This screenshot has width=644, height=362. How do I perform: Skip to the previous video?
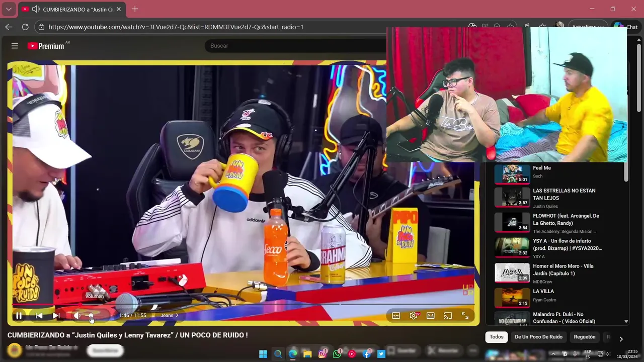tap(39, 316)
